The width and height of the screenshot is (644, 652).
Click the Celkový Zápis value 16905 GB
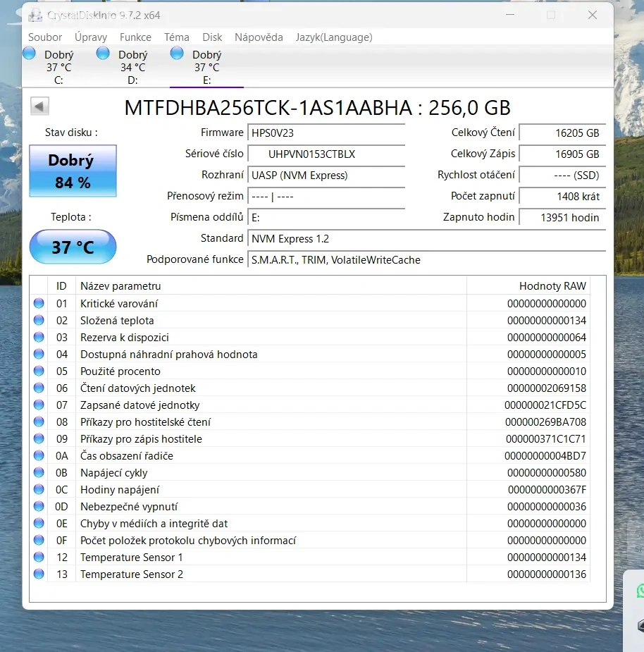(562, 154)
